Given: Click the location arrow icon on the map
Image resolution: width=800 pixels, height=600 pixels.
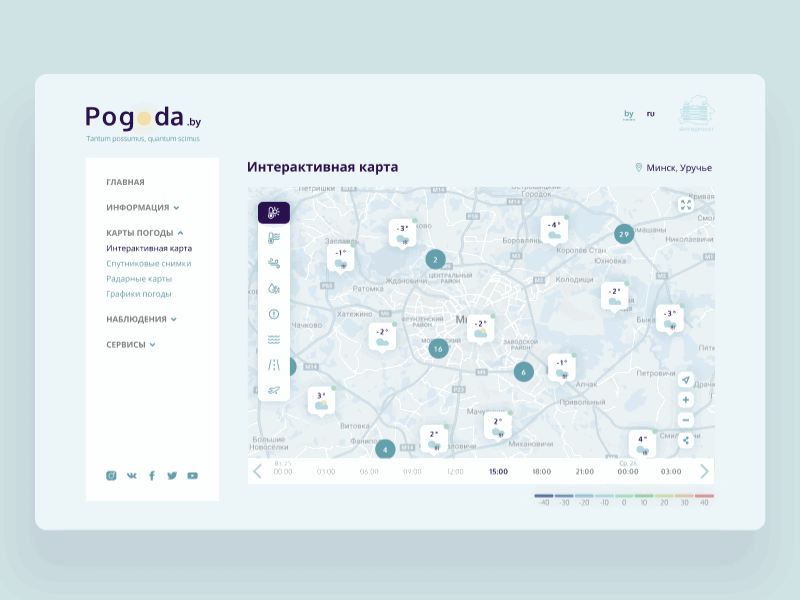Looking at the screenshot, I should [x=686, y=378].
